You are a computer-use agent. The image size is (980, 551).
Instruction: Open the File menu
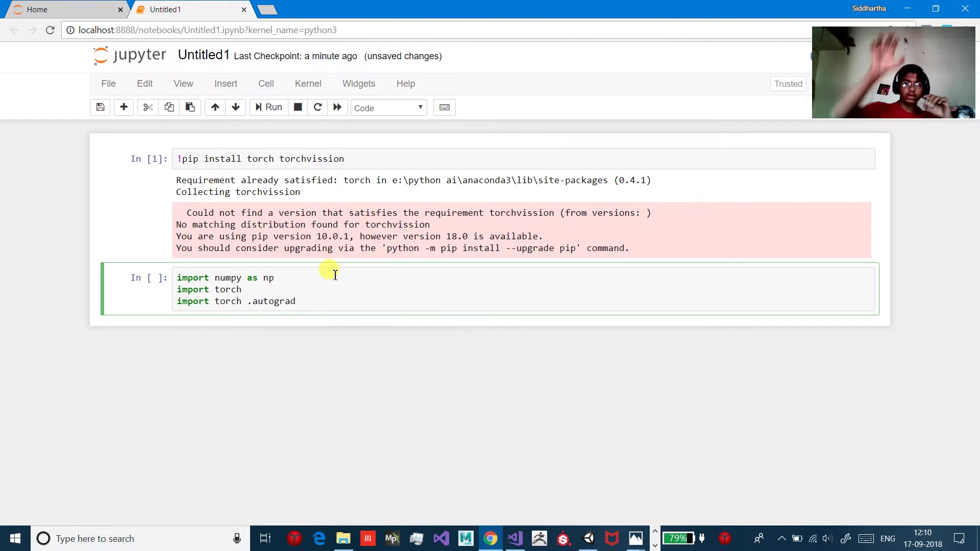click(108, 84)
